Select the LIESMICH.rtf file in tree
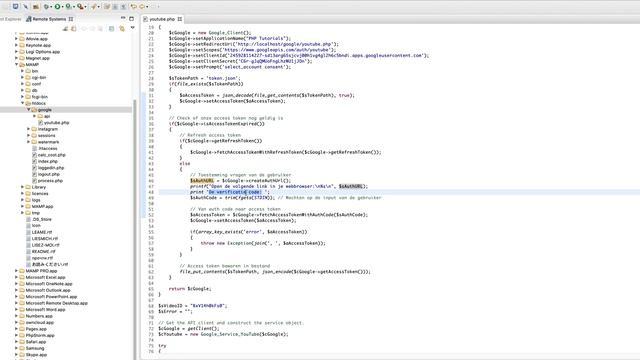 45,239
